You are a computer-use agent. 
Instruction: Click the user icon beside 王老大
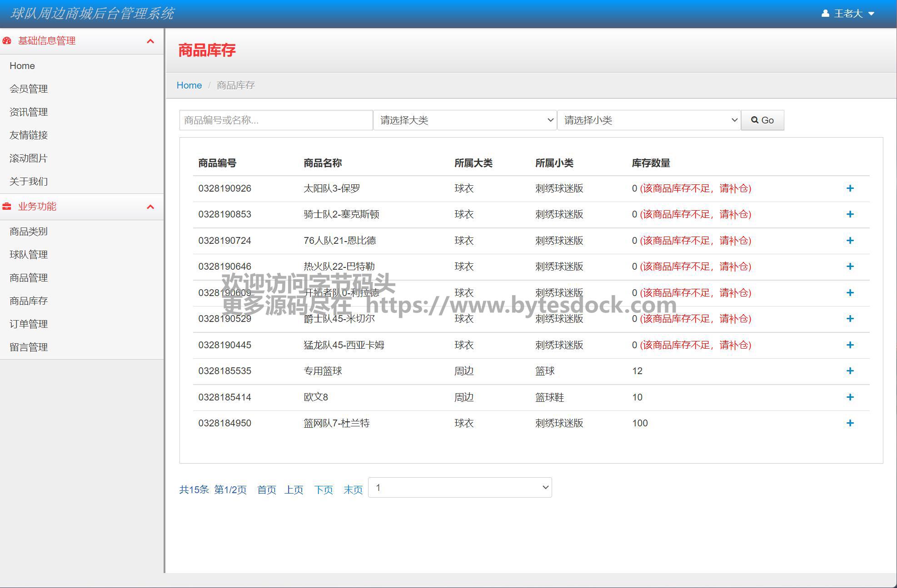click(825, 14)
